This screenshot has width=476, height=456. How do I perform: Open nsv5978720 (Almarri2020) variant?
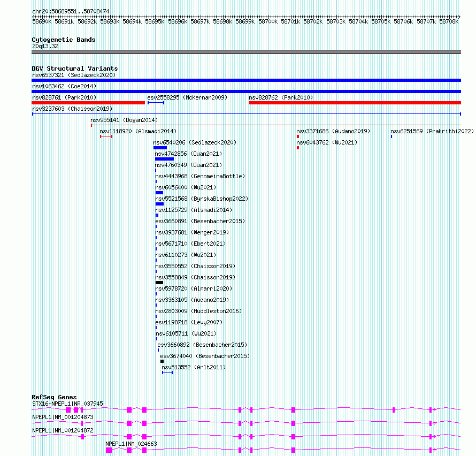coord(194,288)
